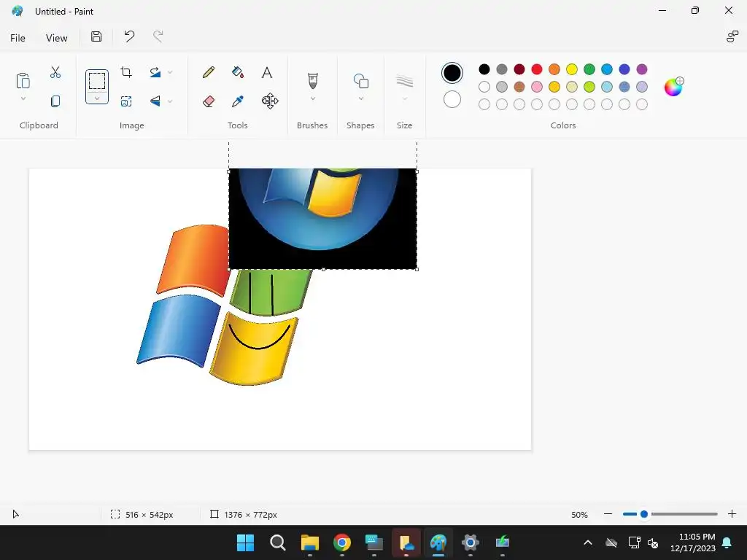This screenshot has width=747, height=560.
Task: Select the Magnifier tool
Action: coord(270,101)
